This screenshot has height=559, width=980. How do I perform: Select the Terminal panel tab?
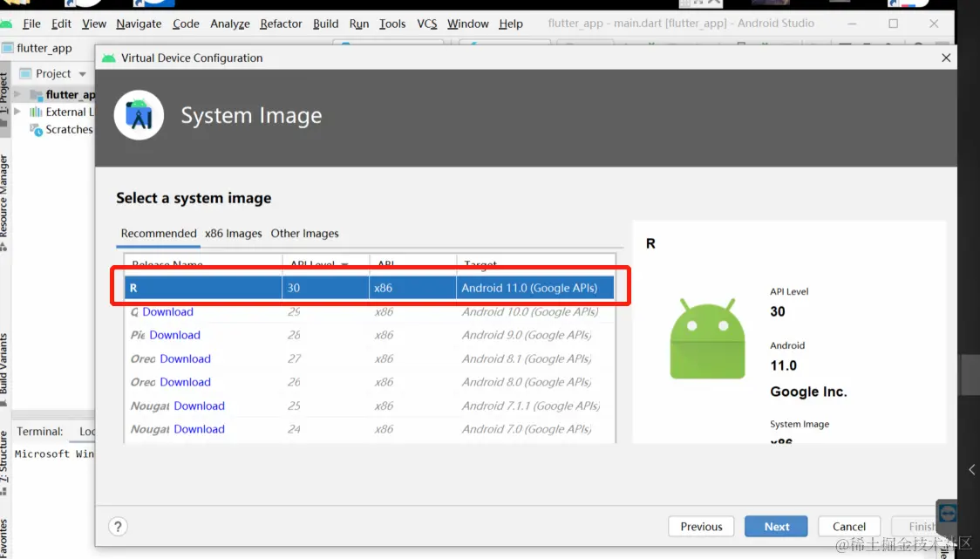click(39, 432)
